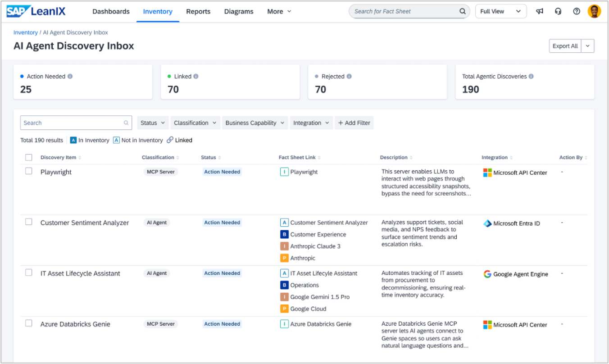
Task: Switch to the Dashboards tab
Action: pos(111,11)
